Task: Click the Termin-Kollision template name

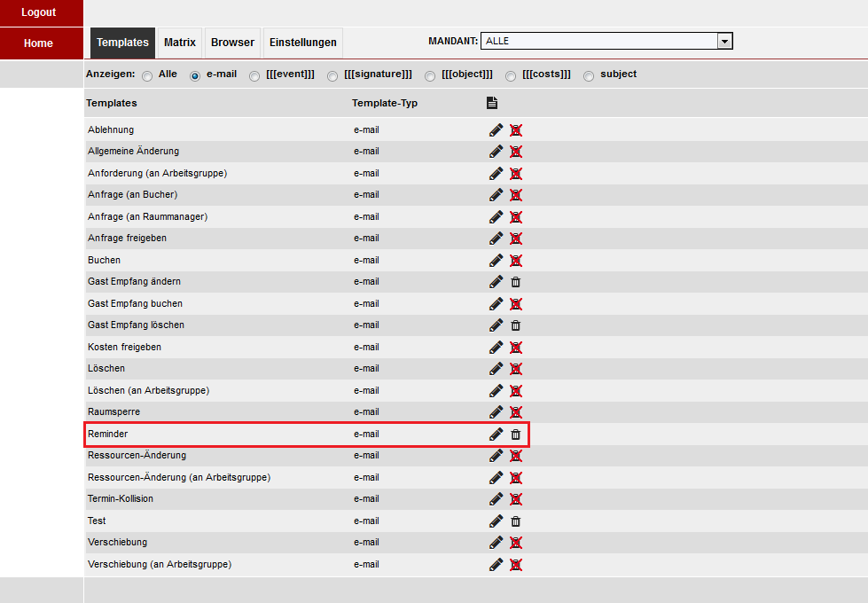Action: pyautogui.click(x=121, y=498)
